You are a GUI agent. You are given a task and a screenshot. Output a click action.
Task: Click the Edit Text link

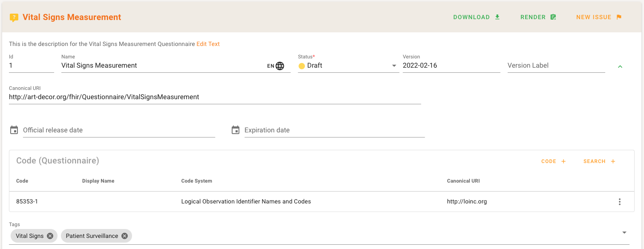(x=208, y=44)
